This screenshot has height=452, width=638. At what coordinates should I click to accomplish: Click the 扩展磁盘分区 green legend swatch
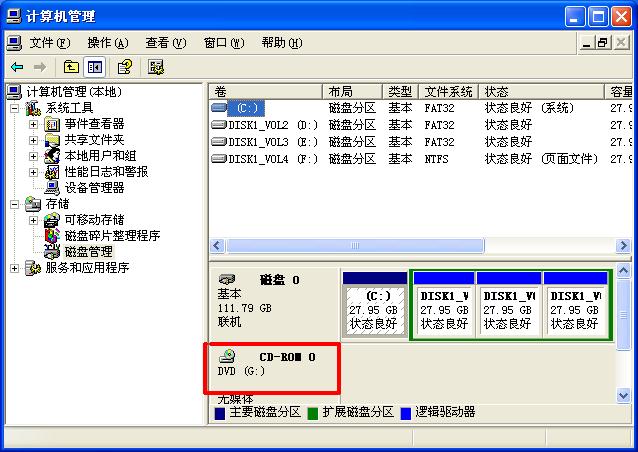pos(312,413)
